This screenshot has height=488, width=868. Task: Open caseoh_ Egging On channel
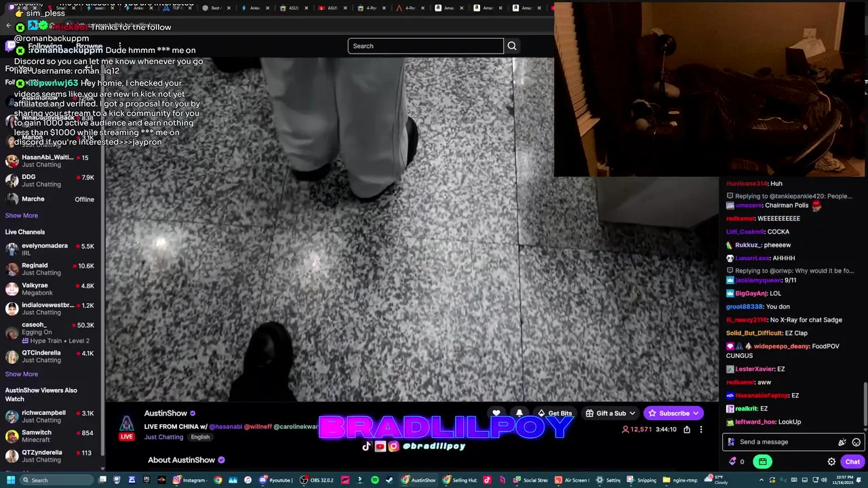[52, 332]
